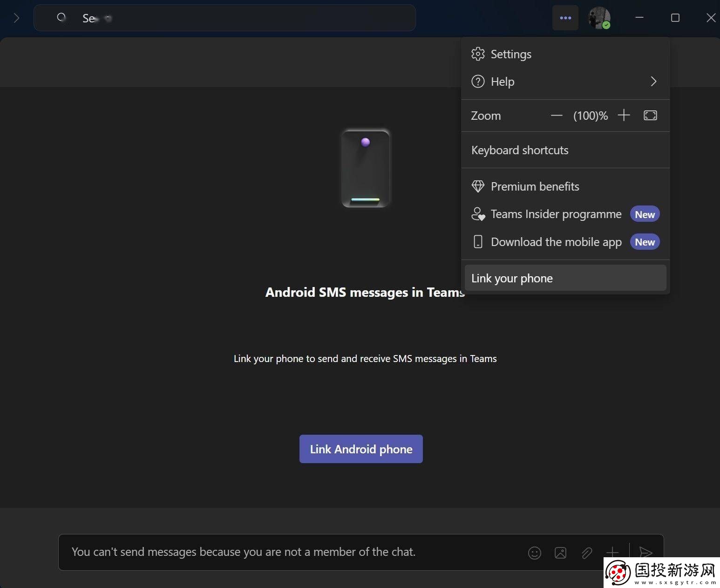This screenshot has height=588, width=720.
Task: Open the Settings menu entry
Action: tap(565, 54)
